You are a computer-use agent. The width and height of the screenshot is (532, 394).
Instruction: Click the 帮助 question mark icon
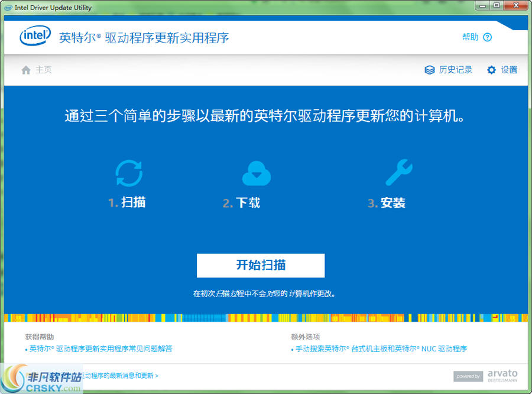(487, 37)
